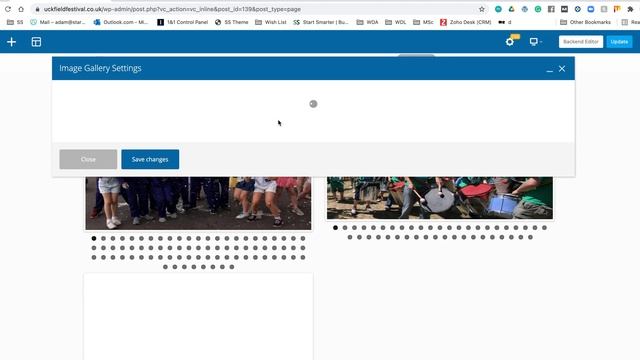Open the 1&1 Control Panel bookmark

coord(182,22)
